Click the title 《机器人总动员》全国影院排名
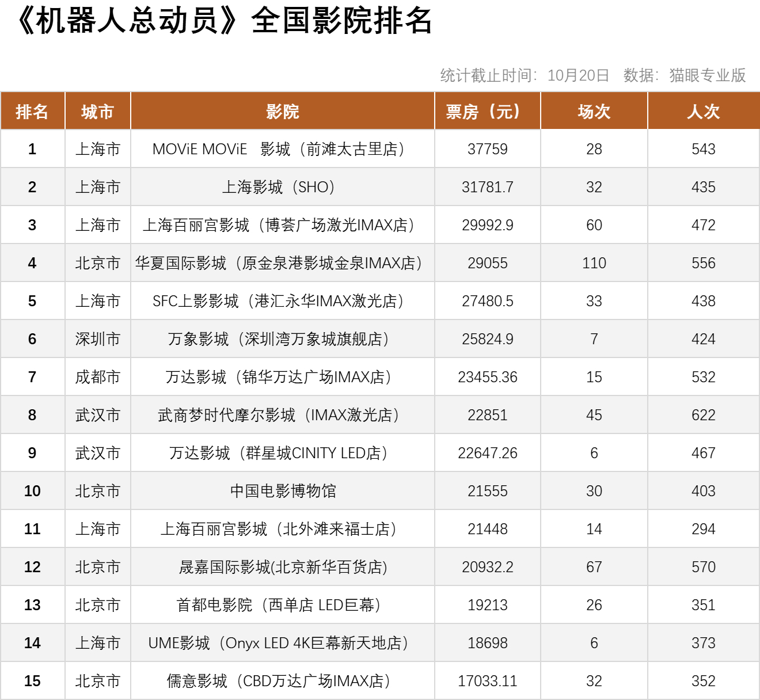760x700 pixels. pyautogui.click(x=222, y=21)
